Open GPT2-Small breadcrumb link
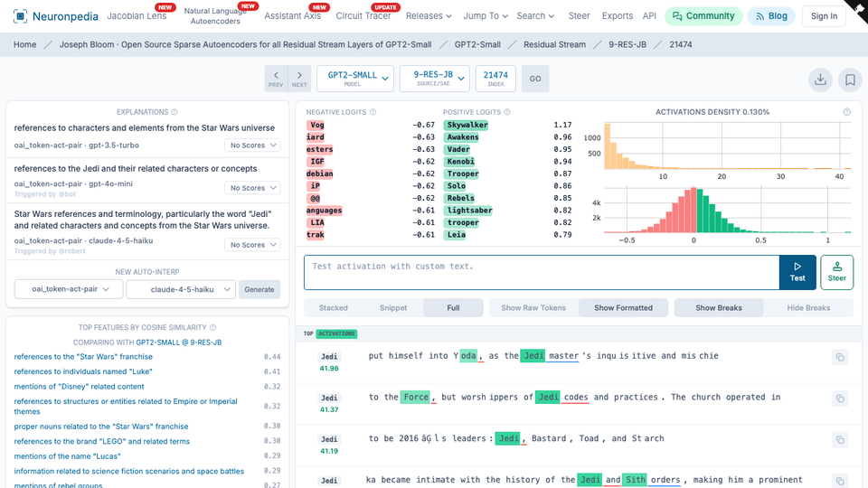Screen dimensions: 868x488 pos(477,45)
